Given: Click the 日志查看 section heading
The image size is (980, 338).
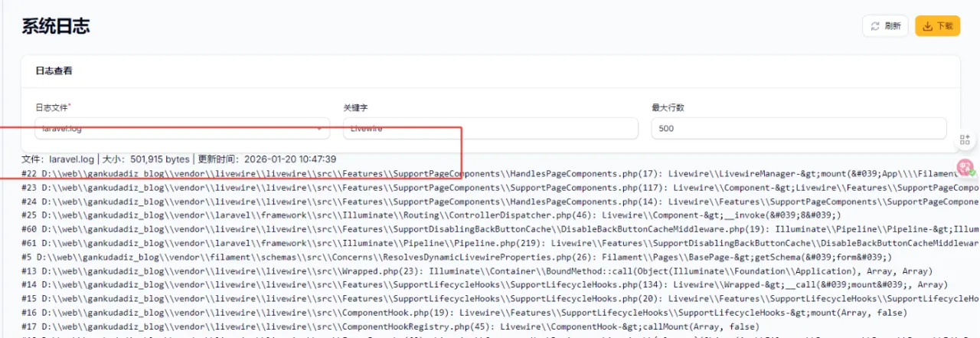Looking at the screenshot, I should click(x=54, y=71).
